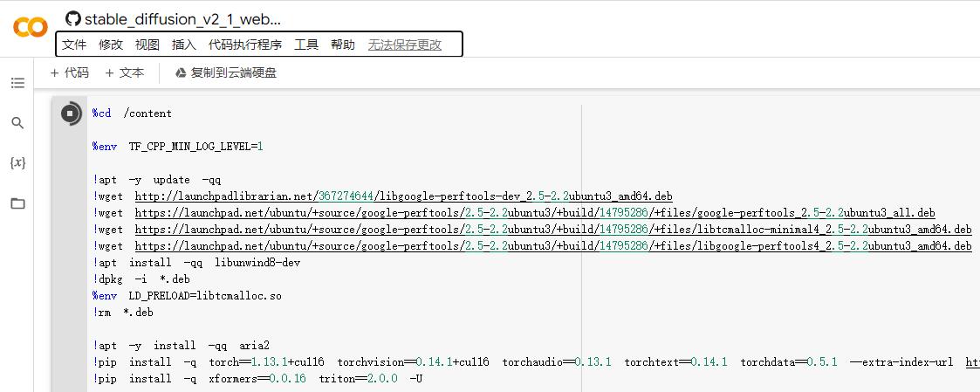The image size is (980, 392).
Task: Open the search sidebar icon
Action: [17, 123]
